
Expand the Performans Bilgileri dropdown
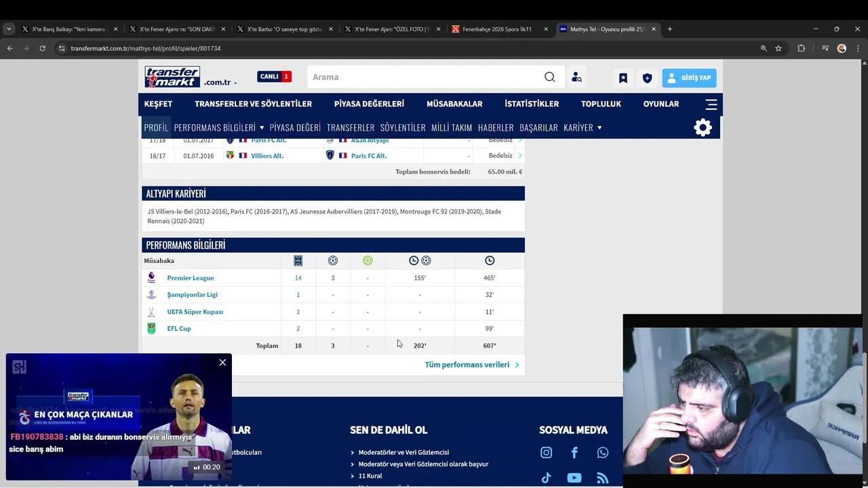262,127
